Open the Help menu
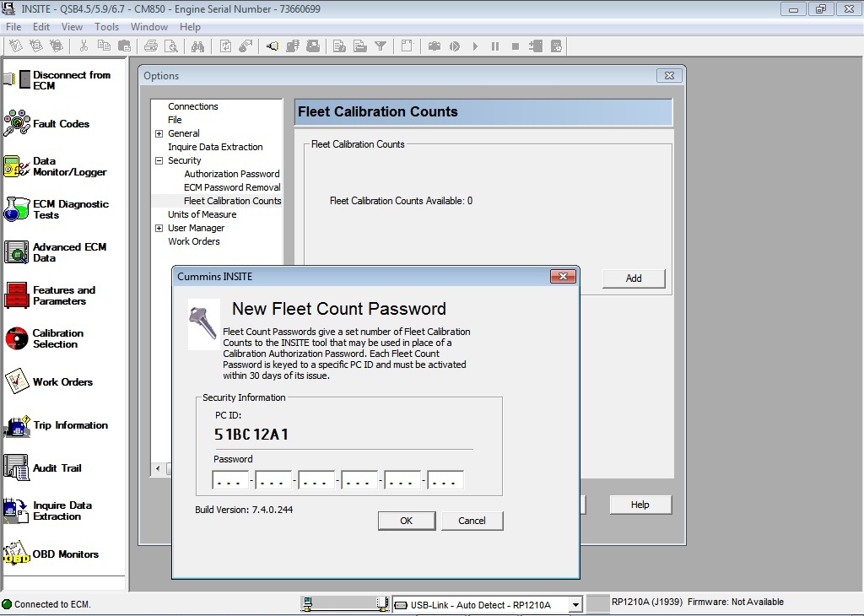 click(190, 26)
